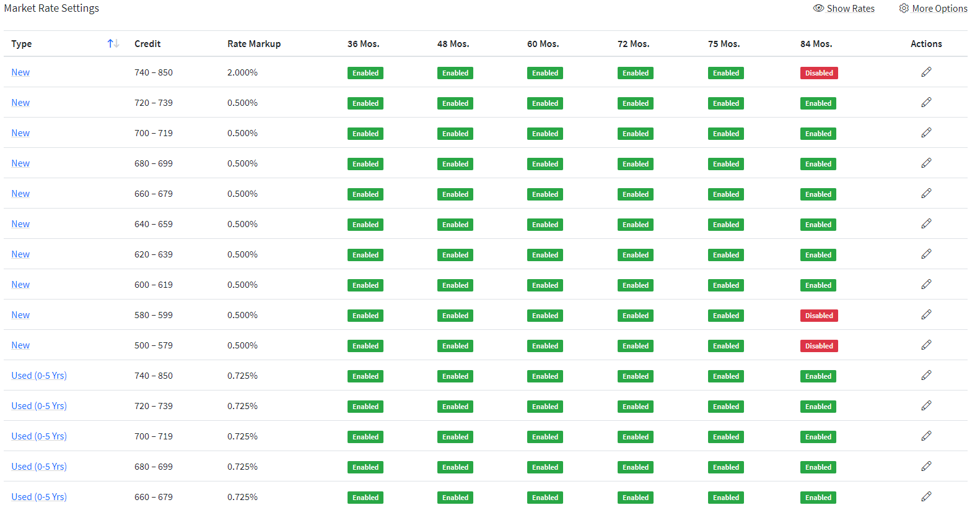Click the Rate Markup column header

click(254, 44)
